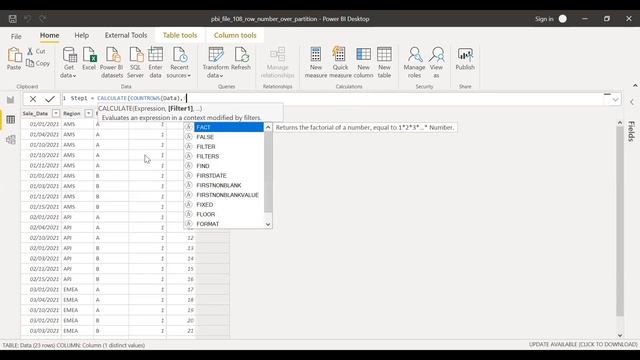Create a New table
This screenshot has width=640, height=360.
(384, 62)
